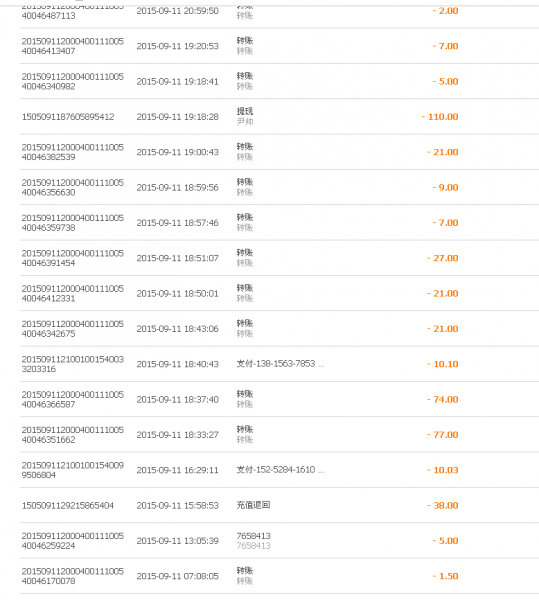539x600 pixels.
Task: Click the -1.50 amount in last row
Action: tap(445, 576)
